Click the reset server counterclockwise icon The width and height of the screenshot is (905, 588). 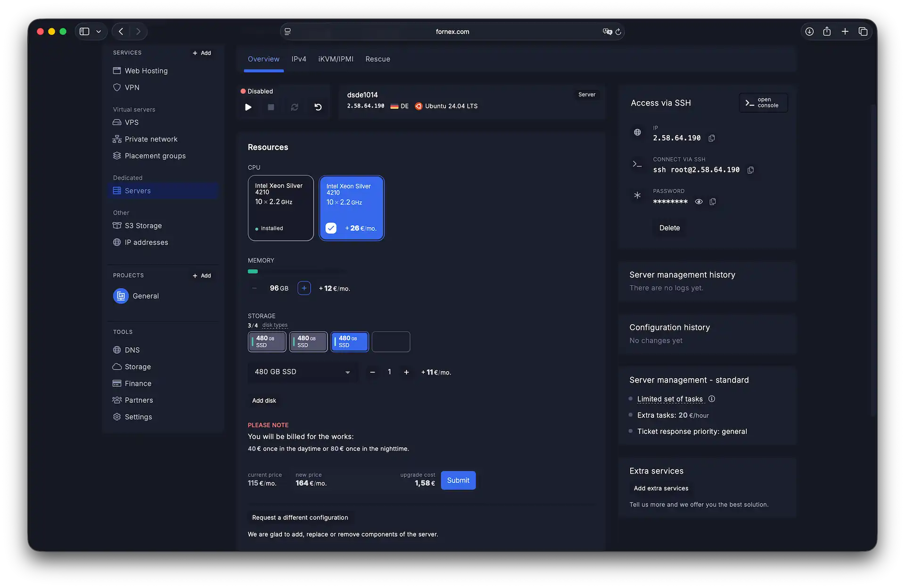pyautogui.click(x=318, y=107)
